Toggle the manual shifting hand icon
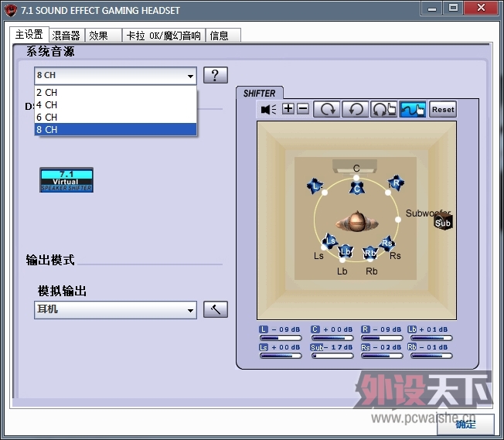Screen dimensions: 504x440 (413, 110)
